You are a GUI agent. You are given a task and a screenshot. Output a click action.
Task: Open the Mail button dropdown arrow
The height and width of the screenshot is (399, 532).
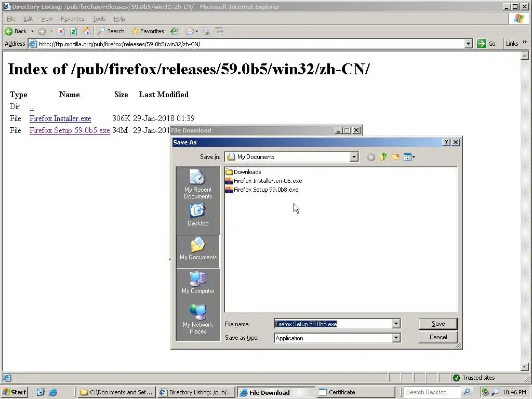tap(196, 32)
